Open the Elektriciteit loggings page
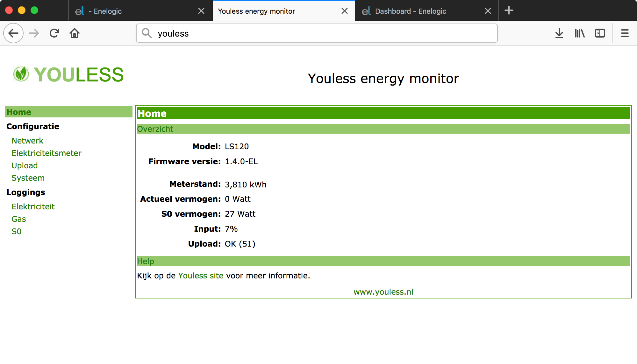The height and width of the screenshot is (364, 637). [33, 206]
